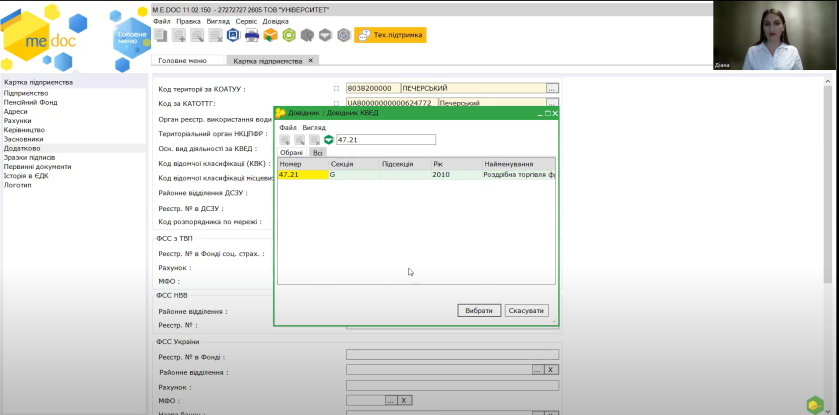Image resolution: width=839 pixels, height=415 pixels.
Task: Click the green hexagon icon in main toolbar
Action: [288, 35]
